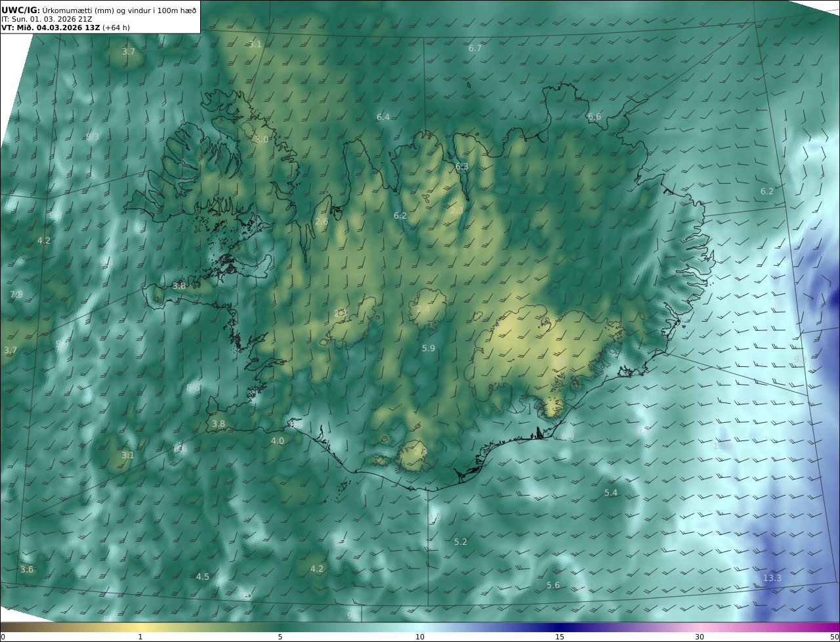Select the 13.3 precipitation value label
This screenshot has height=642, width=840.
[772, 578]
